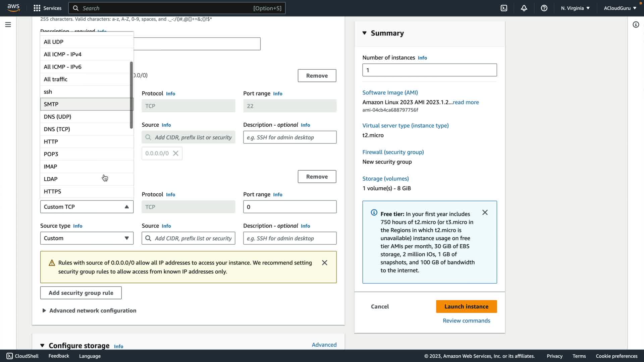Viewport: 644px width, 362px height.
Task: Open the Source type Custom dropdown
Action: point(87,238)
